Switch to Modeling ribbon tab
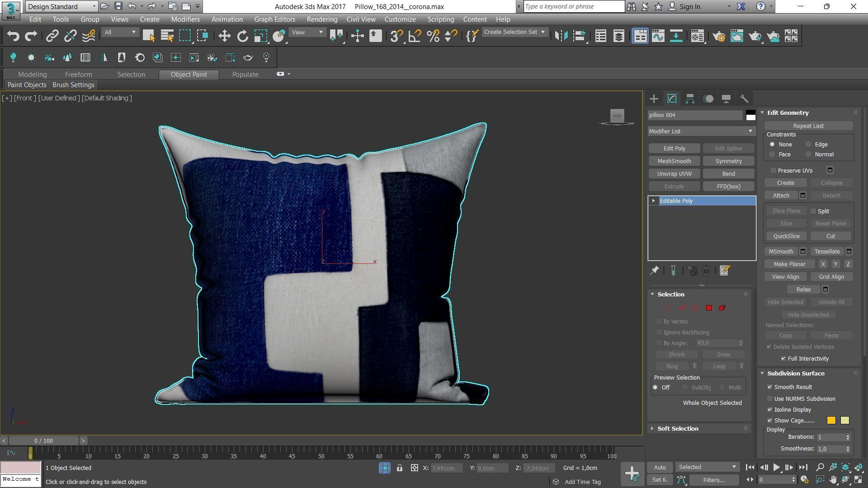 pos(32,75)
